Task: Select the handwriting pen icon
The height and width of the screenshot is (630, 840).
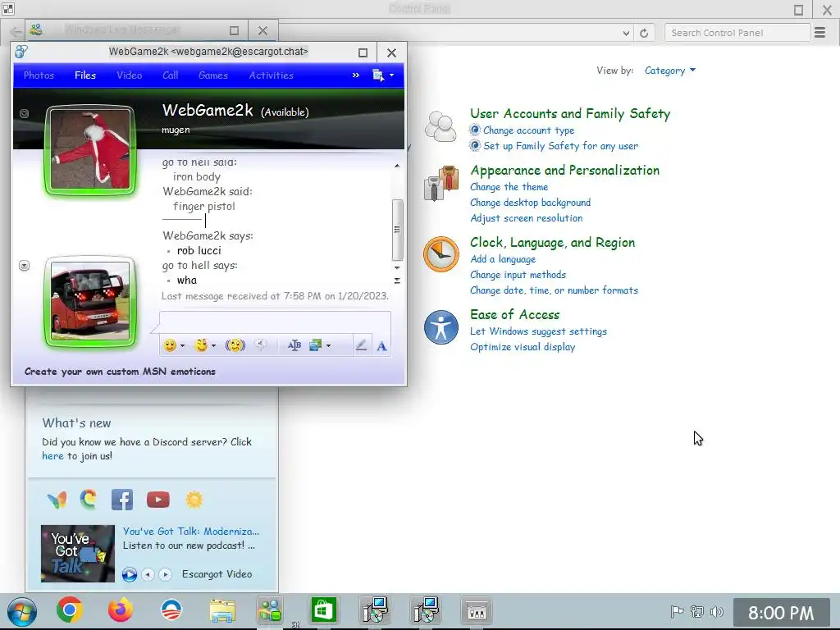Action: (x=362, y=345)
